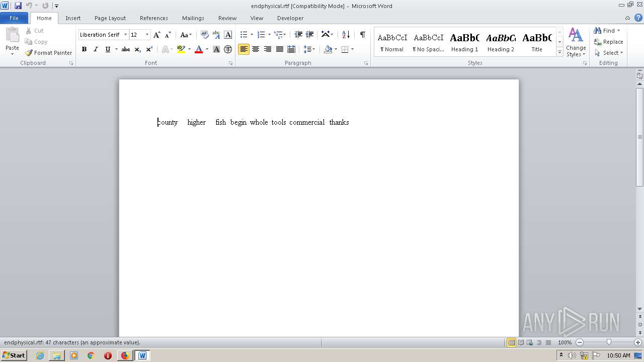Apply red font color

coord(199,49)
